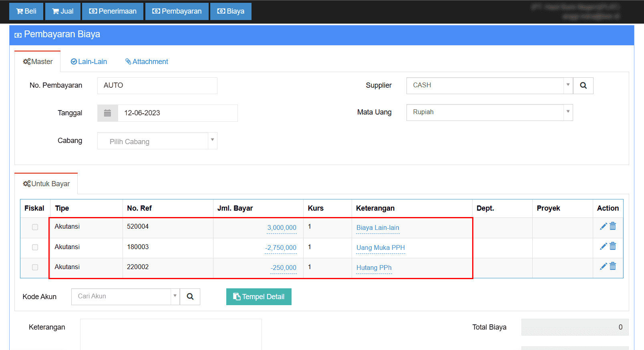Click the No. Pembayaran input field
Screen dimensions: 644x350
click(157, 86)
